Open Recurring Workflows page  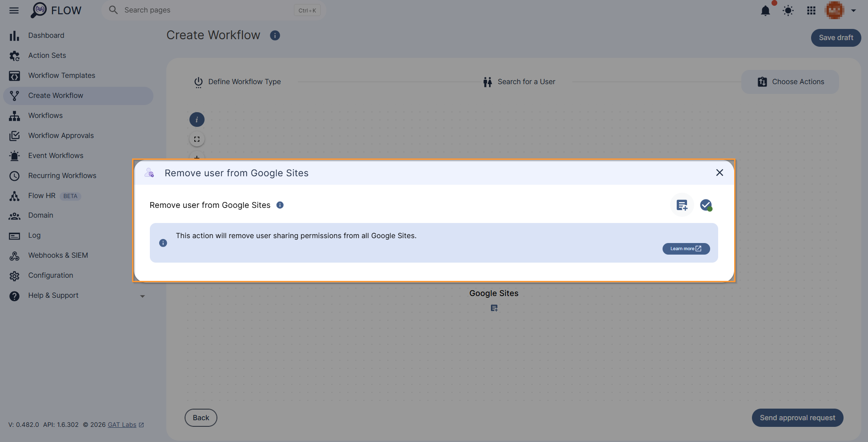click(62, 175)
